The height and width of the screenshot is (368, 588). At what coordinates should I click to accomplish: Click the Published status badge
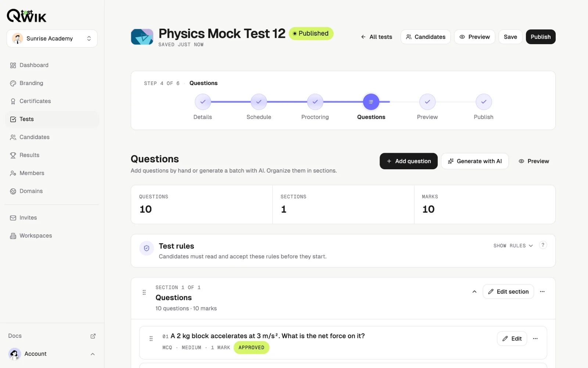click(x=311, y=33)
